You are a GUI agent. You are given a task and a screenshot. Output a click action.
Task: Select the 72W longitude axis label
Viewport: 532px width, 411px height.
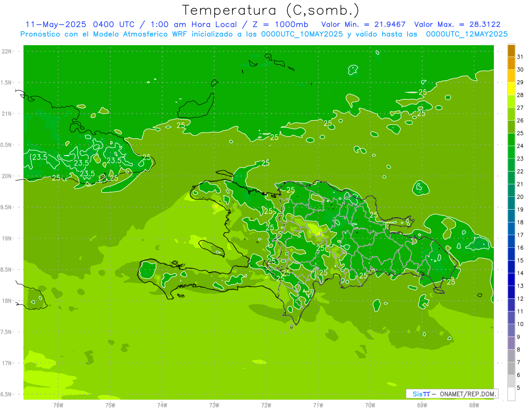pyautogui.click(x=266, y=405)
